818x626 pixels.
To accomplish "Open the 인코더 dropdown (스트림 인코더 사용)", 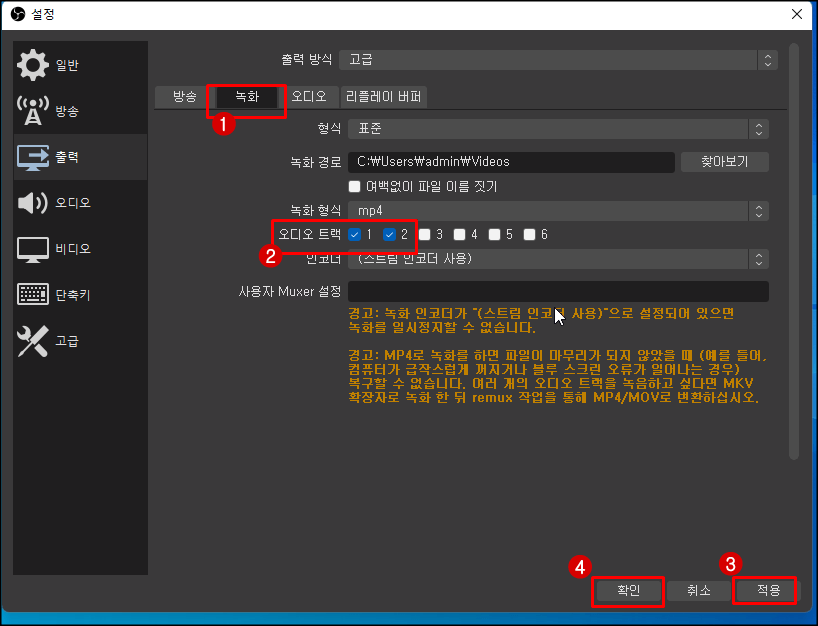I will (558, 259).
